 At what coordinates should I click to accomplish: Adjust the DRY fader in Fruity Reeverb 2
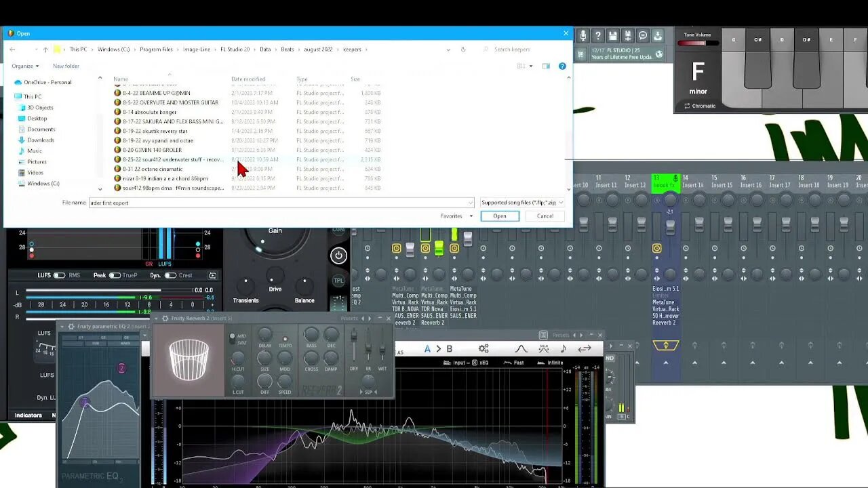coord(353,337)
